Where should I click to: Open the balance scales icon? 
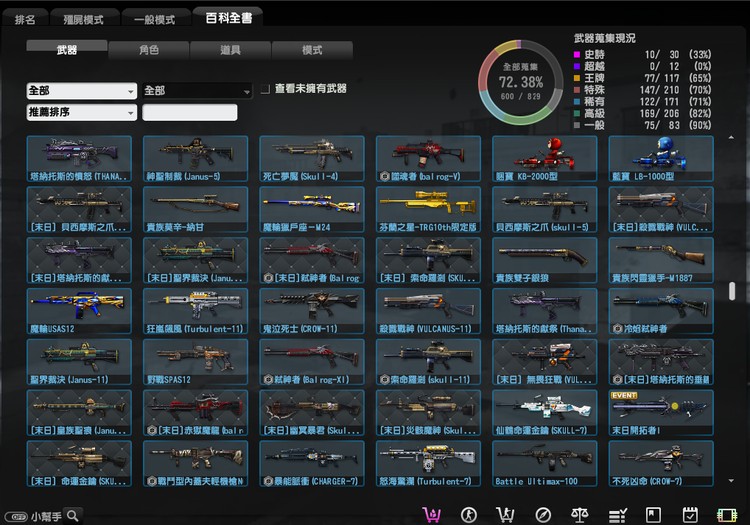(x=580, y=515)
